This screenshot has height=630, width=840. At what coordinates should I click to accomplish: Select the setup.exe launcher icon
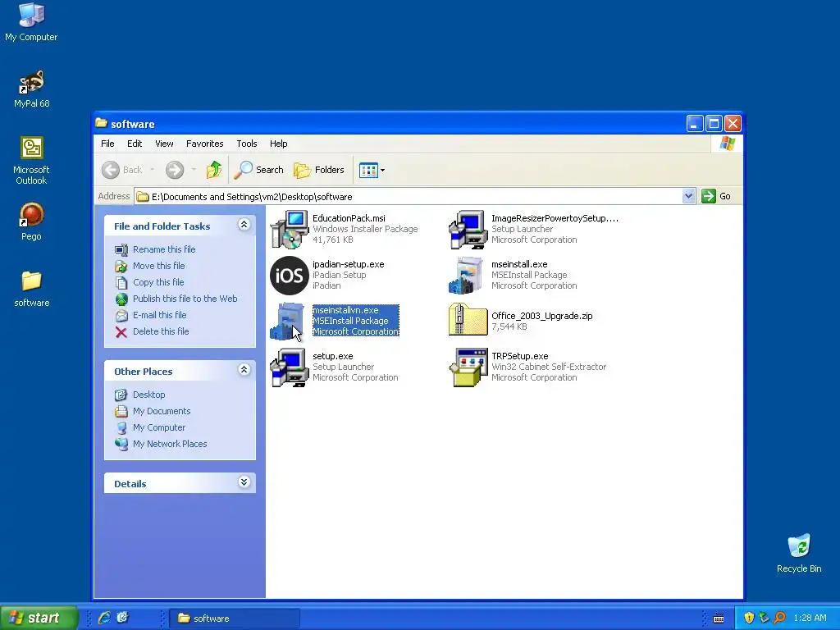click(290, 367)
